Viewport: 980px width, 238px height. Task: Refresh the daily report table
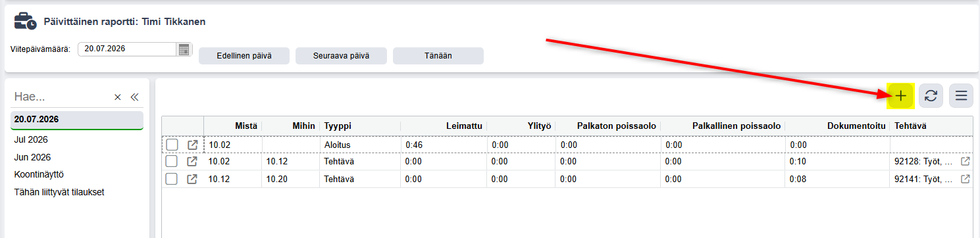[931, 95]
